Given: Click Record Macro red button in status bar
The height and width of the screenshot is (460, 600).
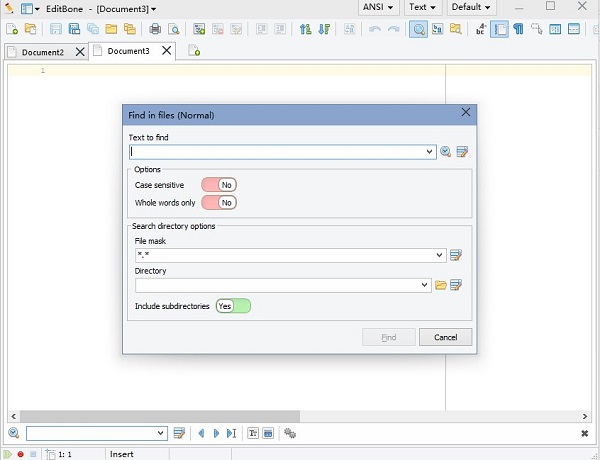Looking at the screenshot, I should click(21, 454).
